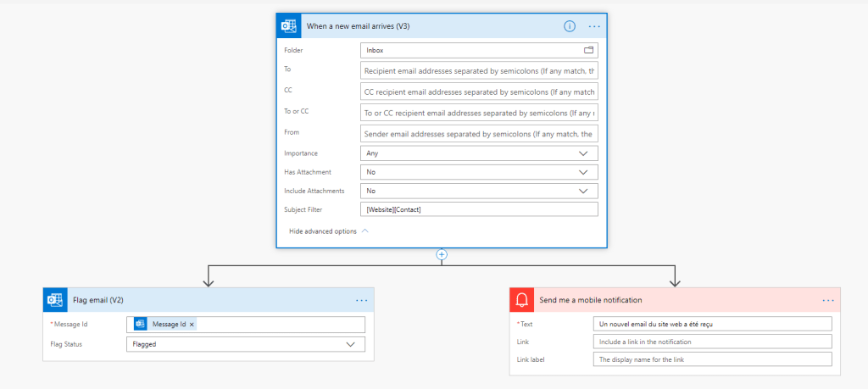Click the folder picker icon in the Folder field
The image size is (868, 389).
[588, 50]
